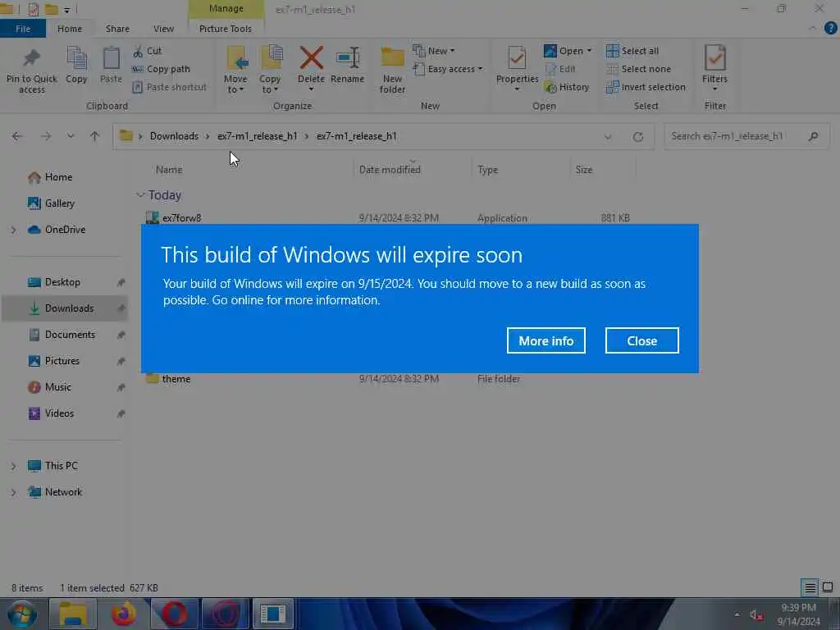
Task: Click the Manage contextual tab
Action: pyautogui.click(x=226, y=8)
